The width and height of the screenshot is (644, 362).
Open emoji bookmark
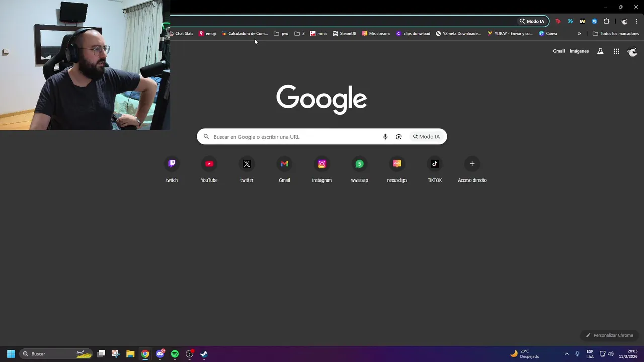coord(208,34)
